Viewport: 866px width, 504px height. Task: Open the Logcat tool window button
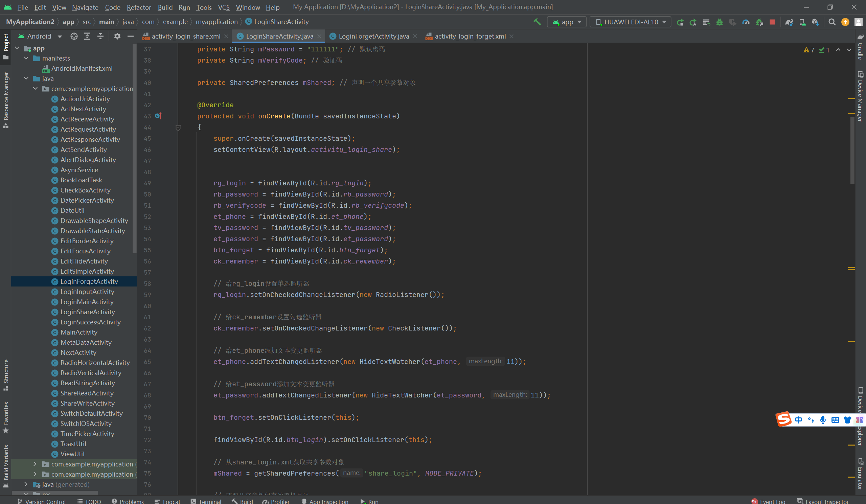[168, 501]
